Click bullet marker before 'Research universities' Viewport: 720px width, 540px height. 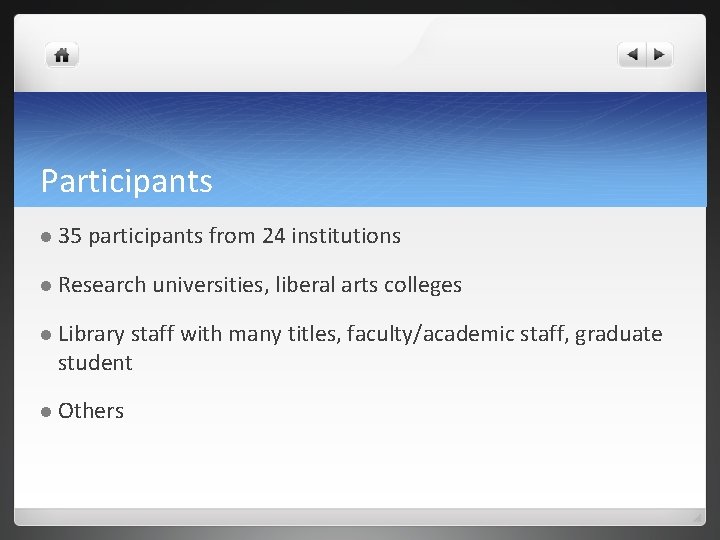[x=46, y=286]
